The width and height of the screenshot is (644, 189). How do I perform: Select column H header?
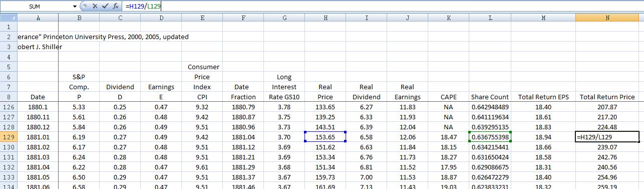(326, 18)
